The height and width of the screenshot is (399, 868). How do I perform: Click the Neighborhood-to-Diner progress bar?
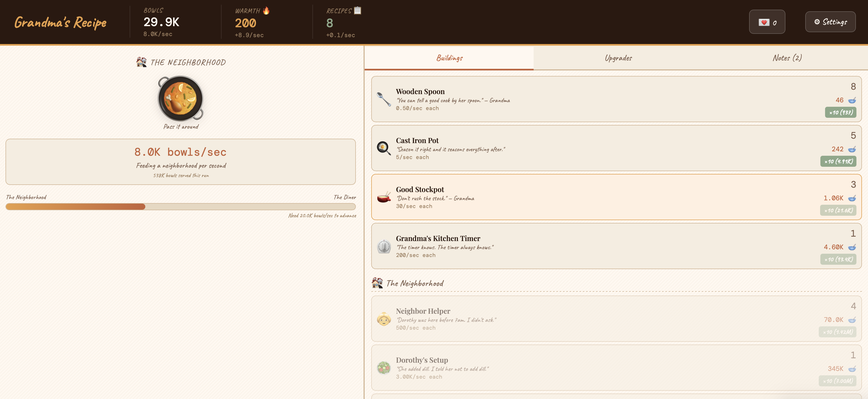coord(181,207)
